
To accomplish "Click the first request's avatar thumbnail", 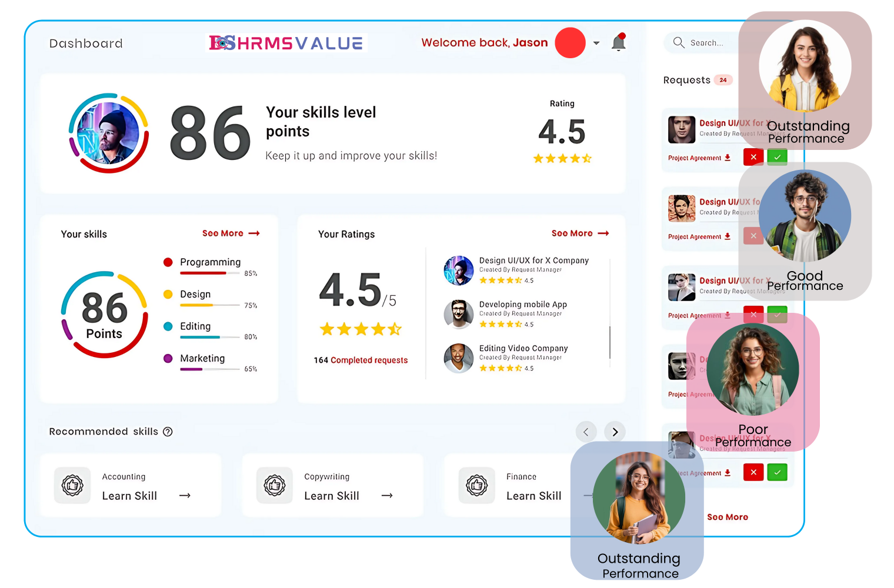I will click(682, 129).
